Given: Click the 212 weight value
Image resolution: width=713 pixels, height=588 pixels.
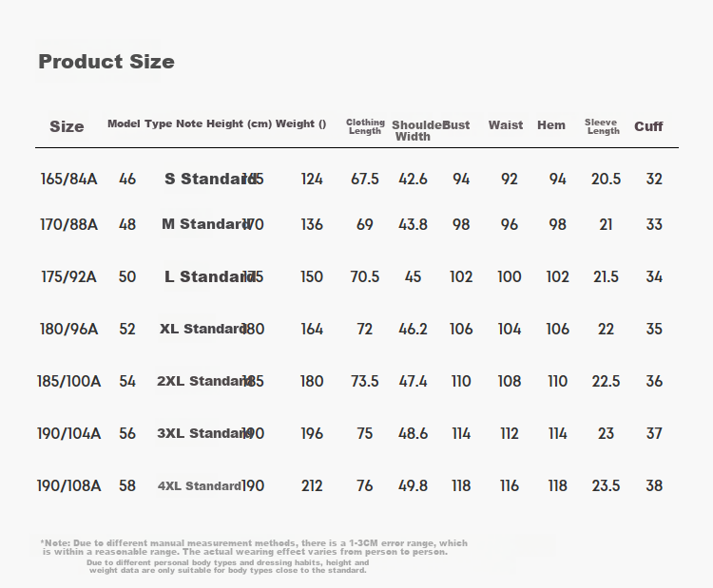Looking at the screenshot, I should coord(312,485).
